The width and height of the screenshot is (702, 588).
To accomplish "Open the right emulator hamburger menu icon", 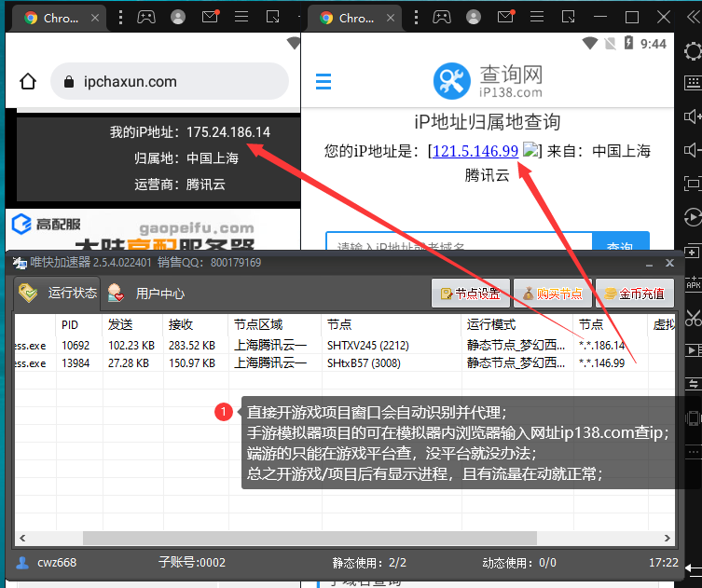I will [x=537, y=18].
